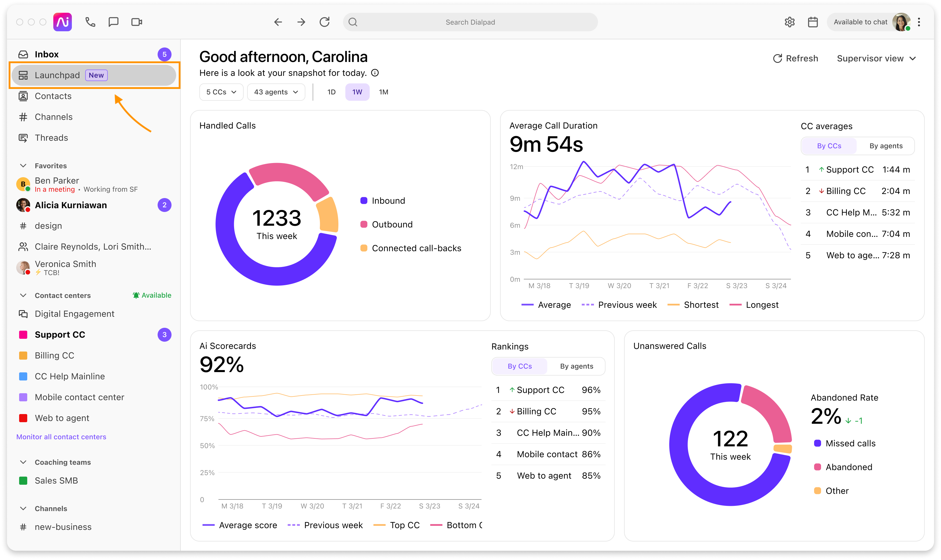Open the Sales SMB coaching team

click(x=94, y=480)
